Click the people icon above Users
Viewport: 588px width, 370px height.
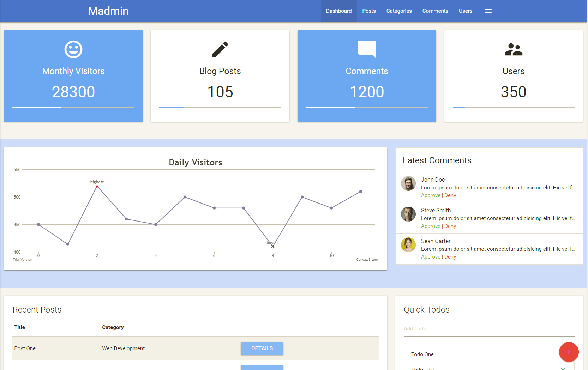point(513,49)
